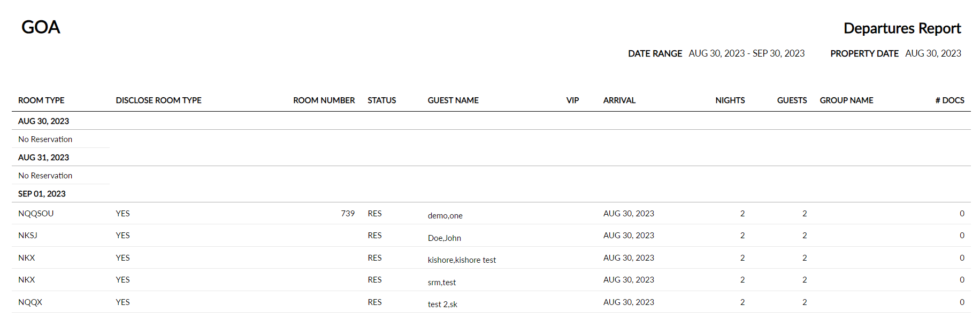Click the ROOM TYPE column header
The height and width of the screenshot is (313, 980).
[41, 100]
